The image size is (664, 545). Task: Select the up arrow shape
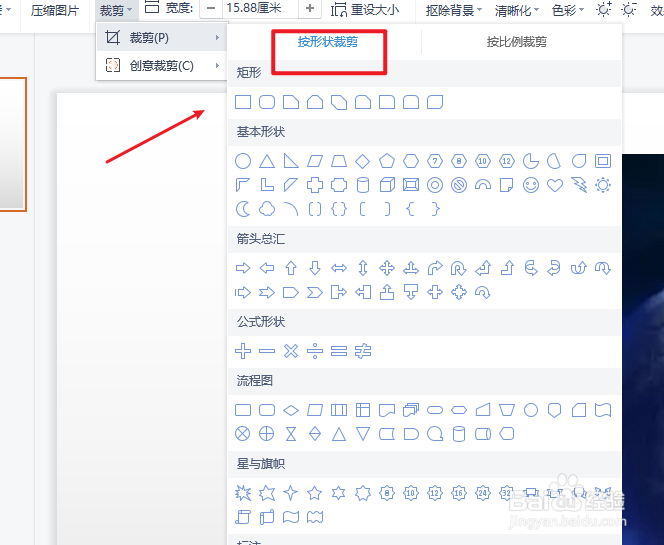tap(291, 268)
